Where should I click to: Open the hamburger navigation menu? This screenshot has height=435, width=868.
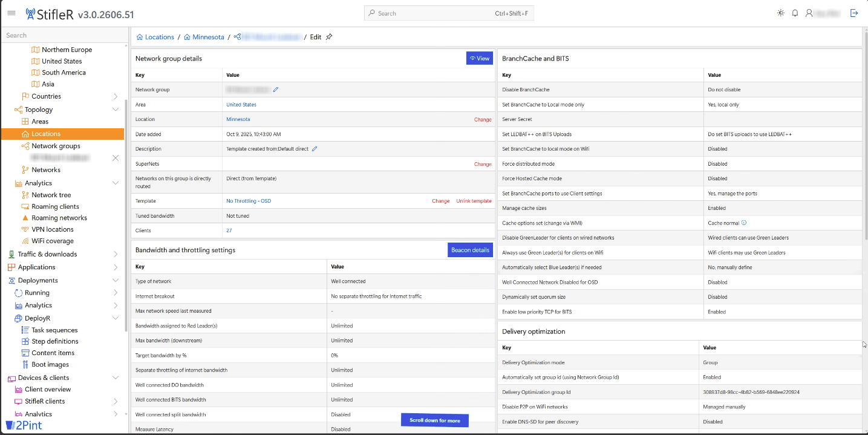tap(11, 13)
